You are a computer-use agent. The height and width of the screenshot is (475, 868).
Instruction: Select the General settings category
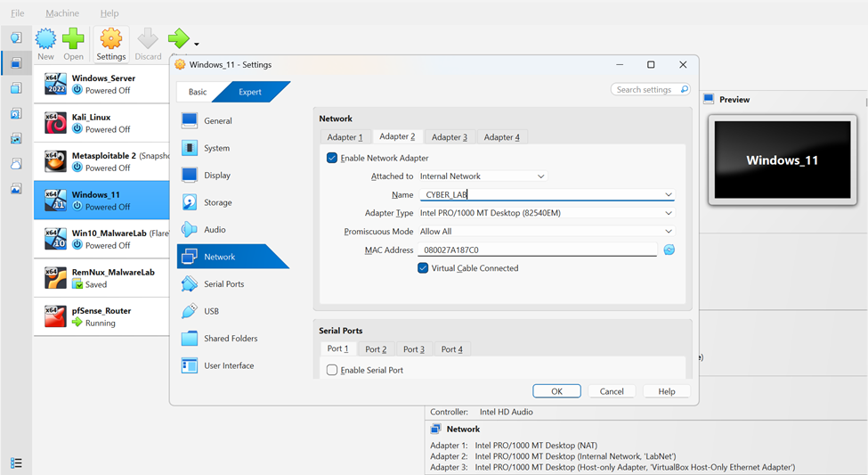pos(233,121)
